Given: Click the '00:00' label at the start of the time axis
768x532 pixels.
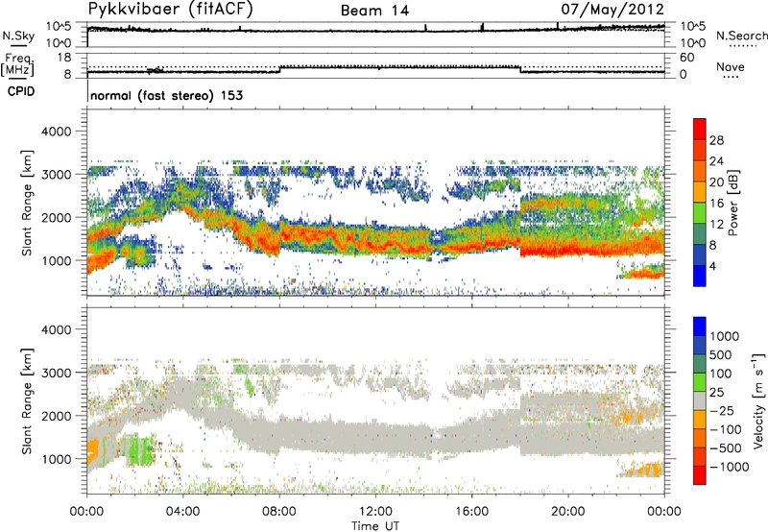Looking at the screenshot, I should tap(86, 512).
